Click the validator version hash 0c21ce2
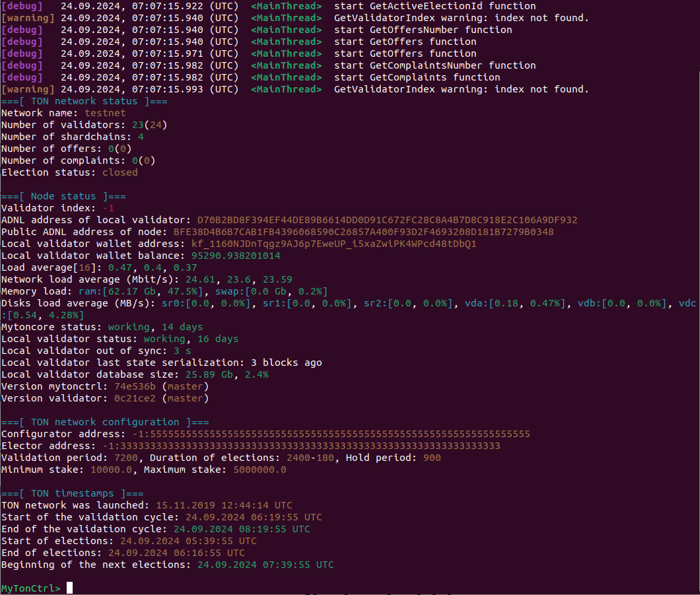 tap(131, 398)
